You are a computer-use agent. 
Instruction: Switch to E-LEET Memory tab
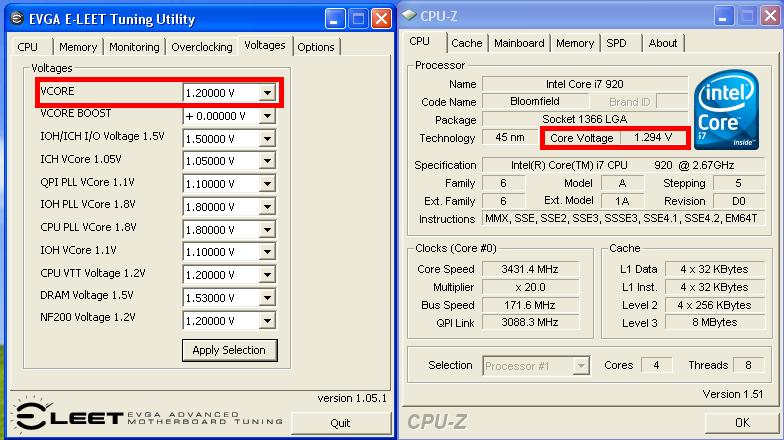pos(78,46)
